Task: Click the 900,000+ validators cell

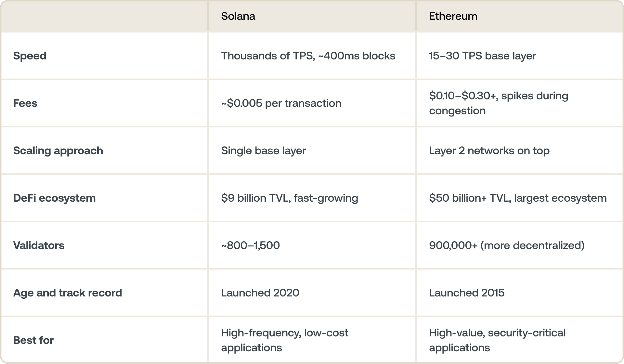Action: pos(506,245)
